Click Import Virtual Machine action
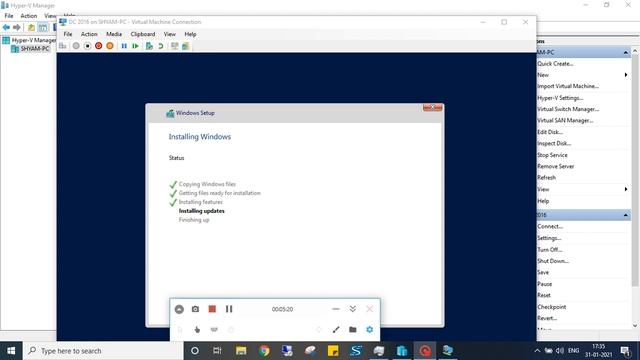The width and height of the screenshot is (640, 360). (568, 86)
